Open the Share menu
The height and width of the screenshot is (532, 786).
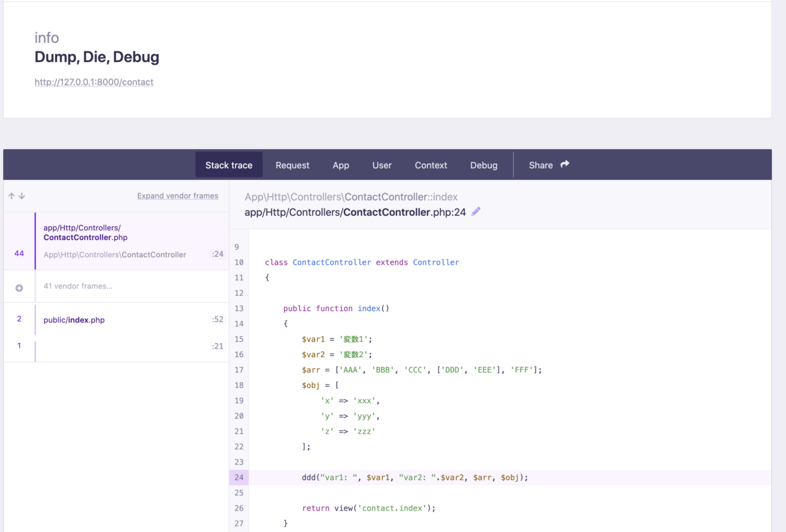[x=549, y=165]
